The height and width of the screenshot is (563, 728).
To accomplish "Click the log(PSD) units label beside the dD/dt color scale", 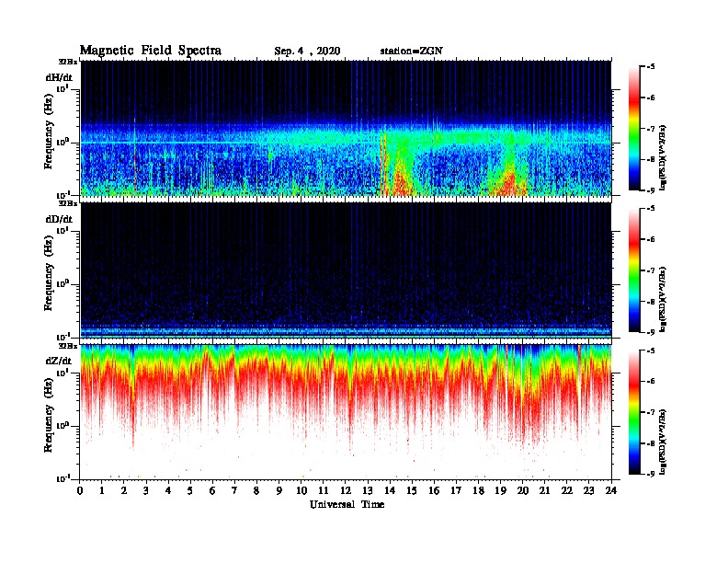I will pyautogui.click(x=663, y=300).
